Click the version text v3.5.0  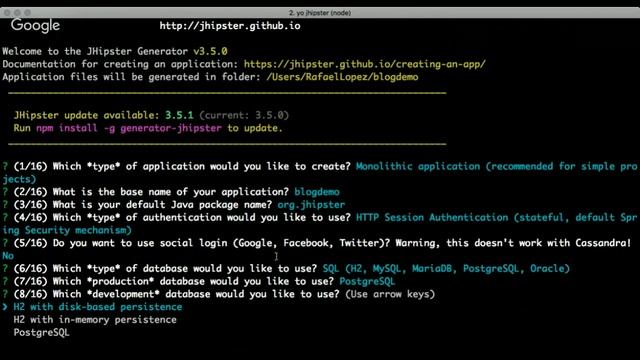210,51
